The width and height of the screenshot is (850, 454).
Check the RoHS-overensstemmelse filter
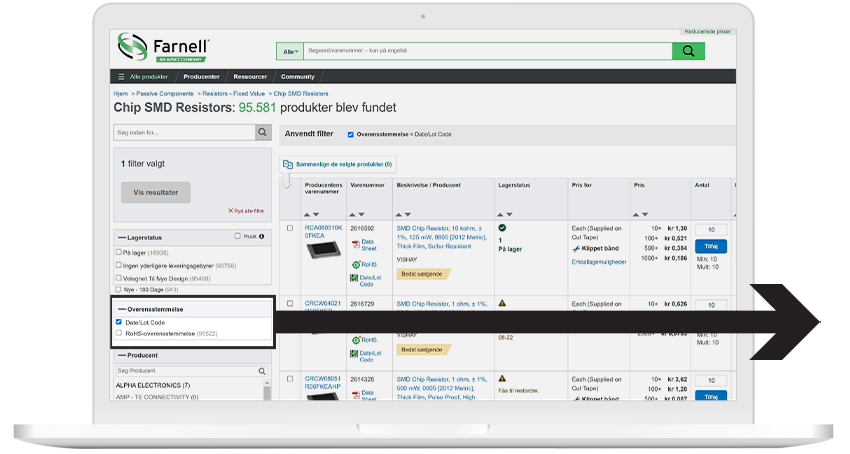119,333
